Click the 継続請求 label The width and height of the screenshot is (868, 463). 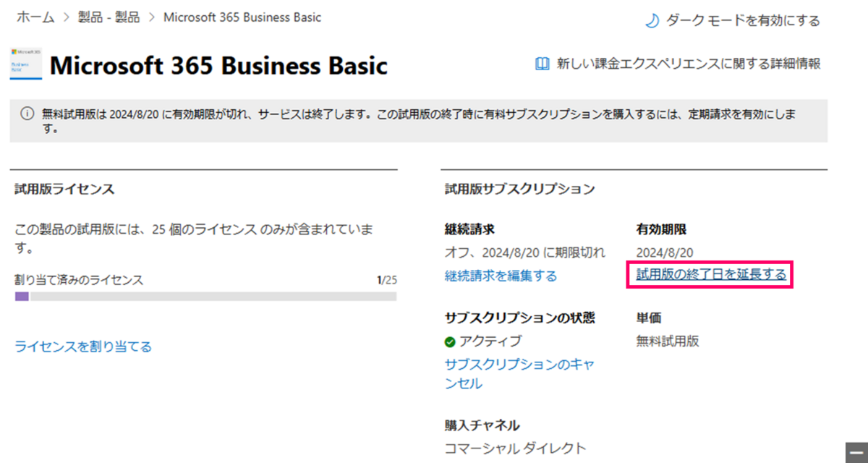tap(469, 229)
